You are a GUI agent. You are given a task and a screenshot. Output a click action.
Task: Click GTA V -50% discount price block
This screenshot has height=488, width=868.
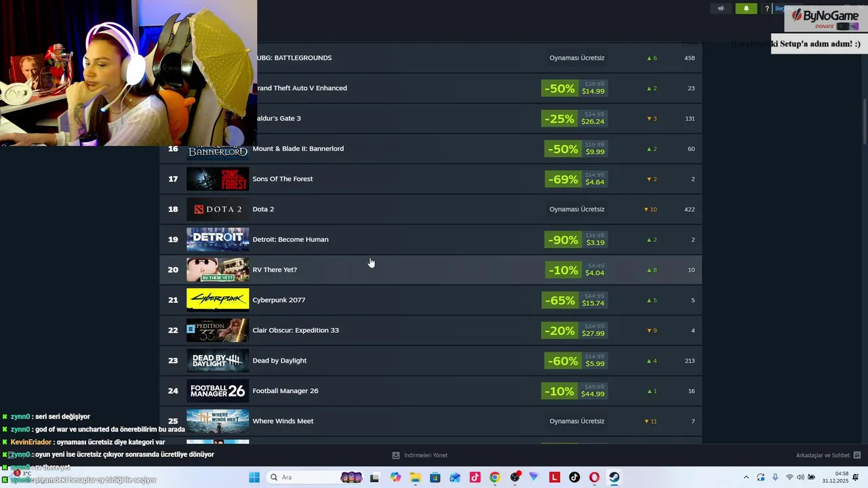click(574, 88)
